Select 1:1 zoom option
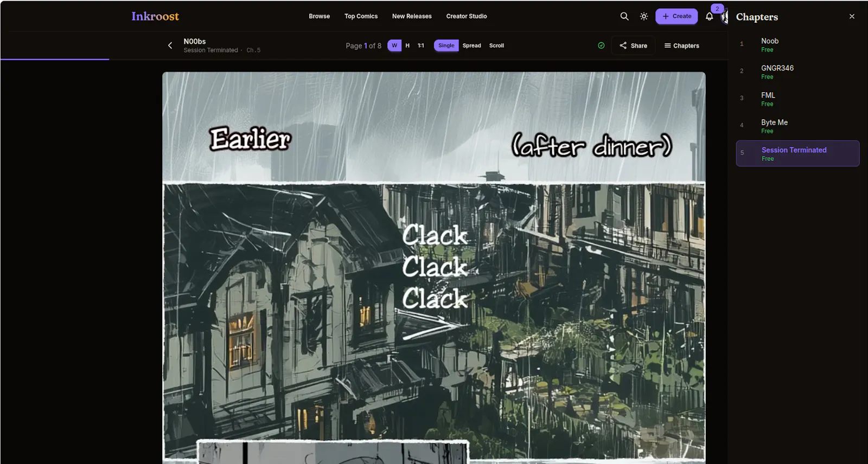 click(421, 46)
